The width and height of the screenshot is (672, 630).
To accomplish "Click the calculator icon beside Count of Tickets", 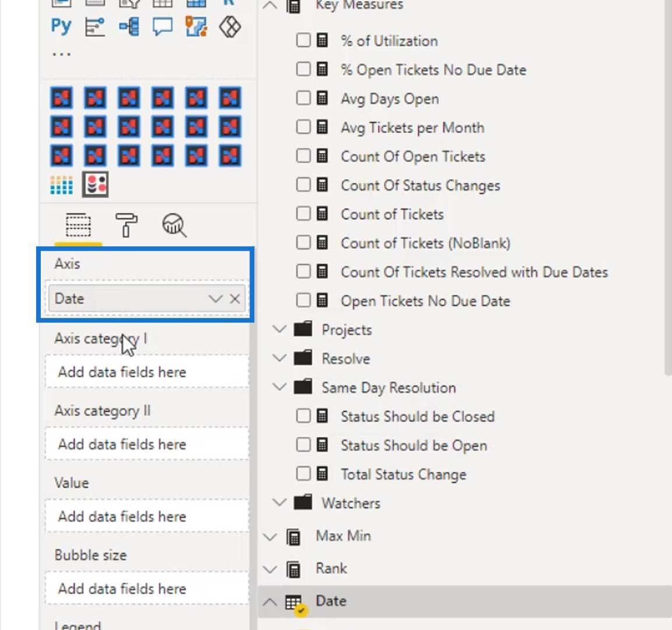I will [322, 213].
